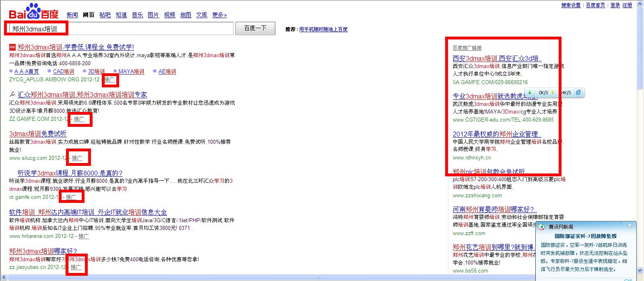The height and width of the screenshot is (281, 644).
Task: Switch to the 图片 tab
Action: [153, 15]
